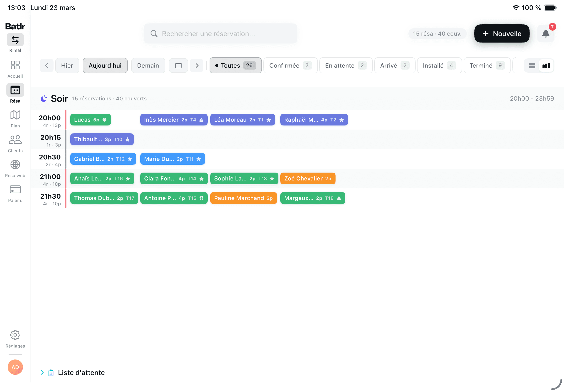Viewport: 564px width, 392px height.
Task: Filter by Toutes reservations
Action: click(x=235, y=65)
